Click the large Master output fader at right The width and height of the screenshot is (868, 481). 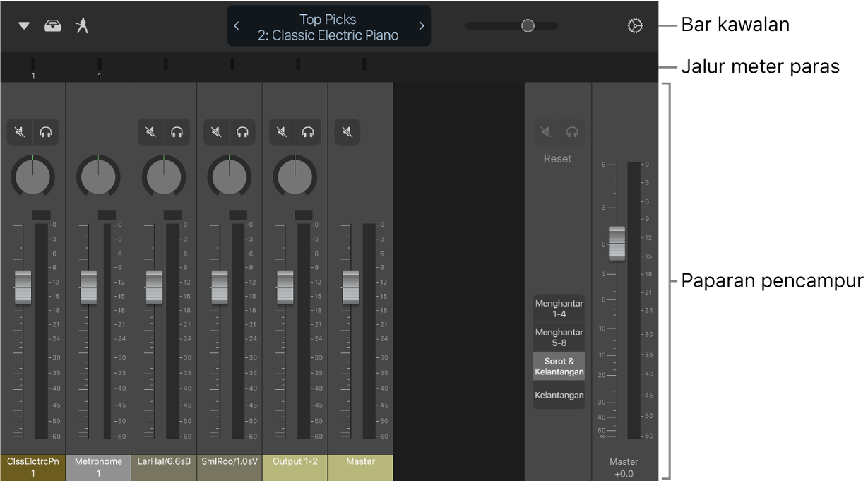tap(617, 243)
